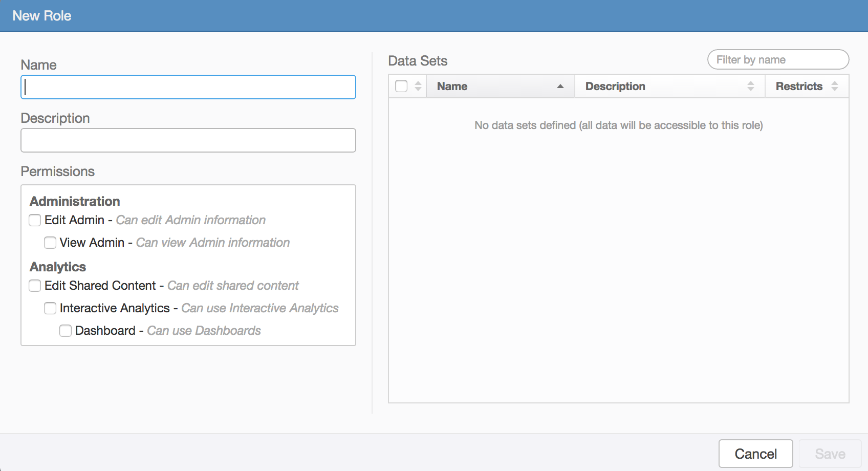
Task: Check the View Admin permission box
Action: pyautogui.click(x=50, y=243)
